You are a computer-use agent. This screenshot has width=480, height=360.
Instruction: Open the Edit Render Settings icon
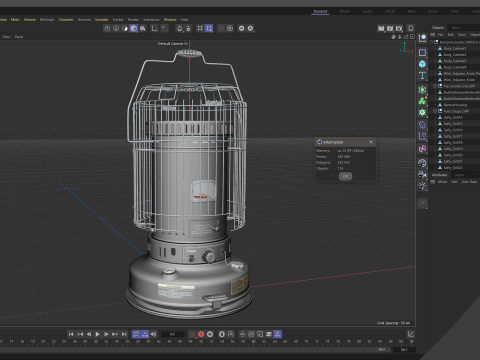click(399, 28)
